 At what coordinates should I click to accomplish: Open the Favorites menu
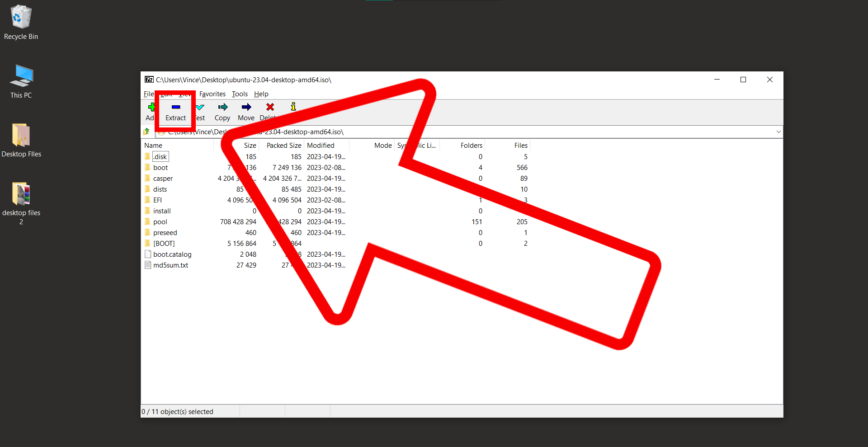(x=212, y=94)
